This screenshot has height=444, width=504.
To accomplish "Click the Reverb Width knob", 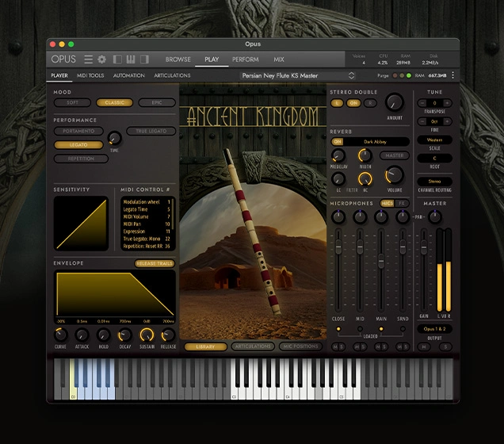I will (x=365, y=155).
